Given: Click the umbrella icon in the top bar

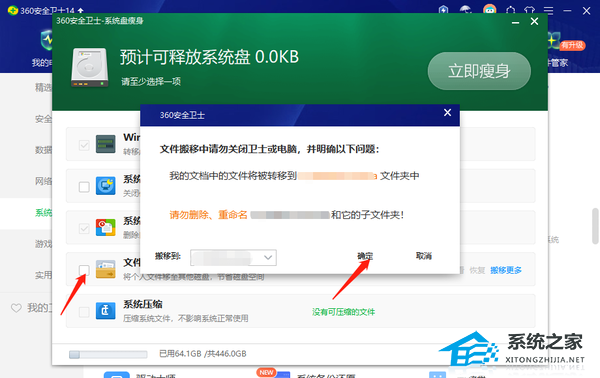Looking at the screenshot, I should point(465,10).
